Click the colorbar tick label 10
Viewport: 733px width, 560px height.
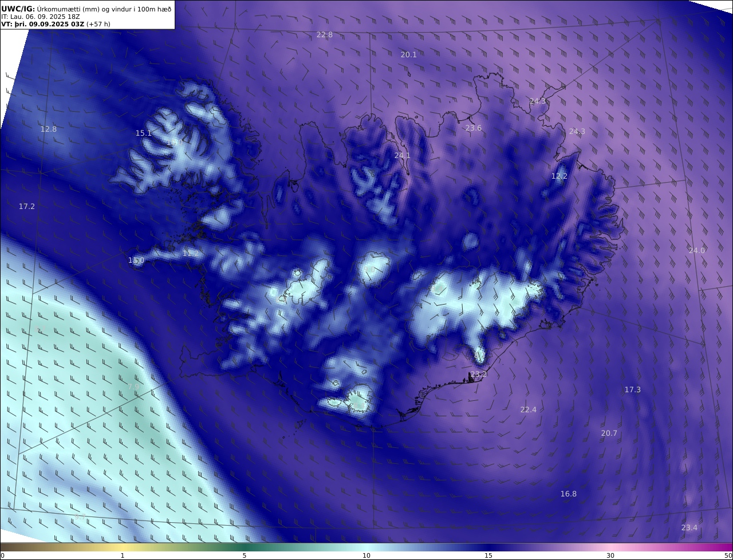pos(366,556)
